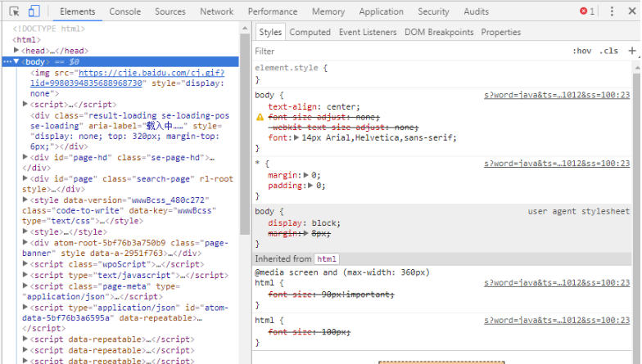Viewport: 642px width, 364px height.
Task: Open the Event Listeners sidebar tab
Action: pos(367,32)
